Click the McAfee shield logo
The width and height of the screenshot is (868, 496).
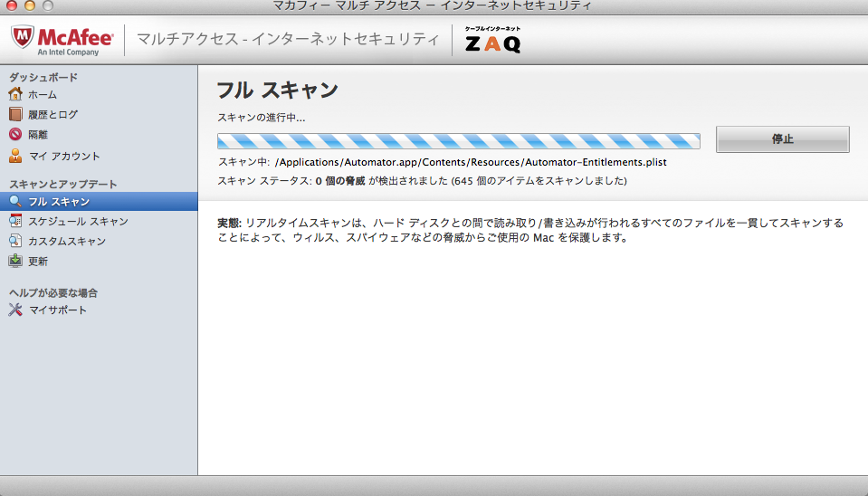pyautogui.click(x=22, y=36)
